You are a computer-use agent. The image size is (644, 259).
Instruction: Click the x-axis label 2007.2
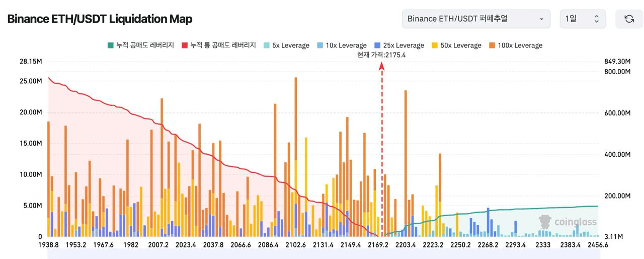pyautogui.click(x=158, y=245)
